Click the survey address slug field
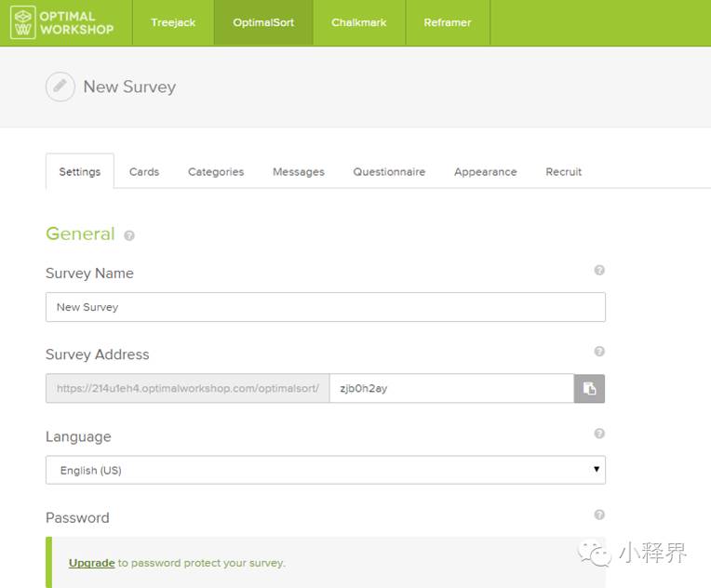Screen dimensions: 711x588 (x=450, y=389)
